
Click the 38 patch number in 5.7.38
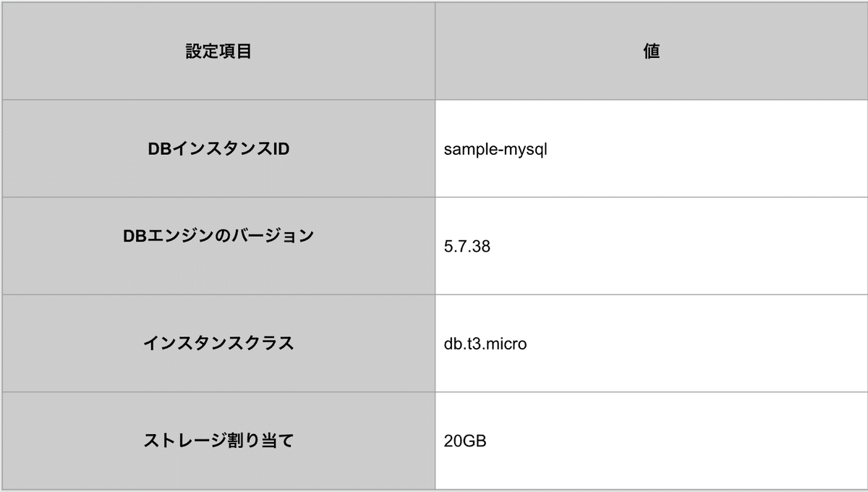(x=482, y=247)
